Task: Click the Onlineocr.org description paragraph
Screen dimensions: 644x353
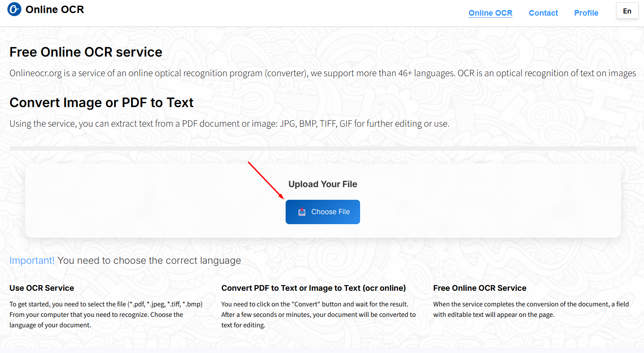Action: (322, 73)
